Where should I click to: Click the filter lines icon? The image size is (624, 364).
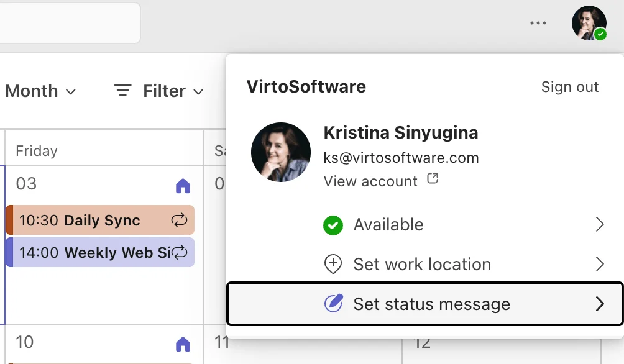coord(122,90)
